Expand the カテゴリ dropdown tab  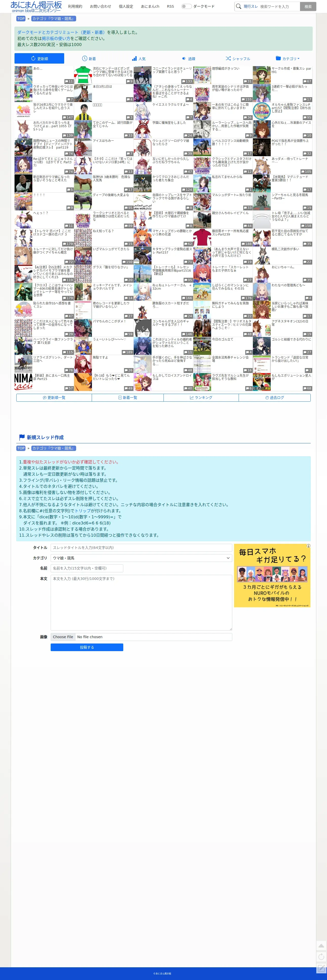[x=287, y=58]
